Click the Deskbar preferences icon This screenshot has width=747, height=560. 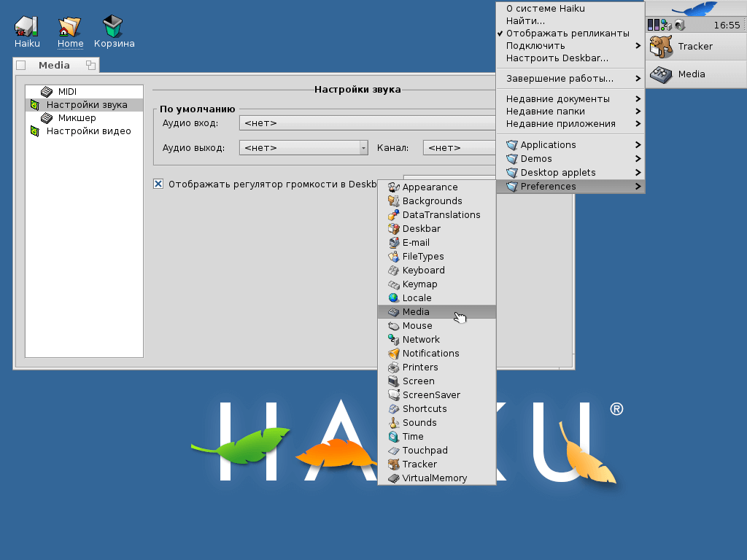[393, 228]
